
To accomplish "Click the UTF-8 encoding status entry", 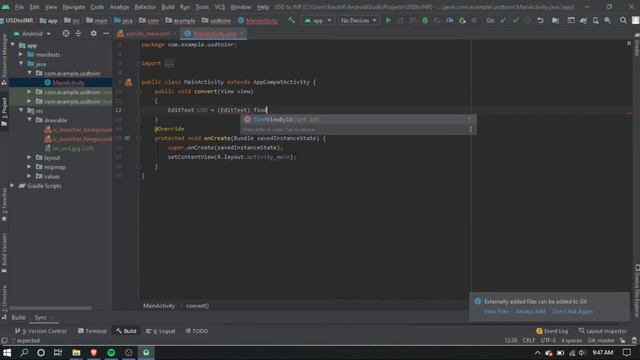I will (548, 340).
